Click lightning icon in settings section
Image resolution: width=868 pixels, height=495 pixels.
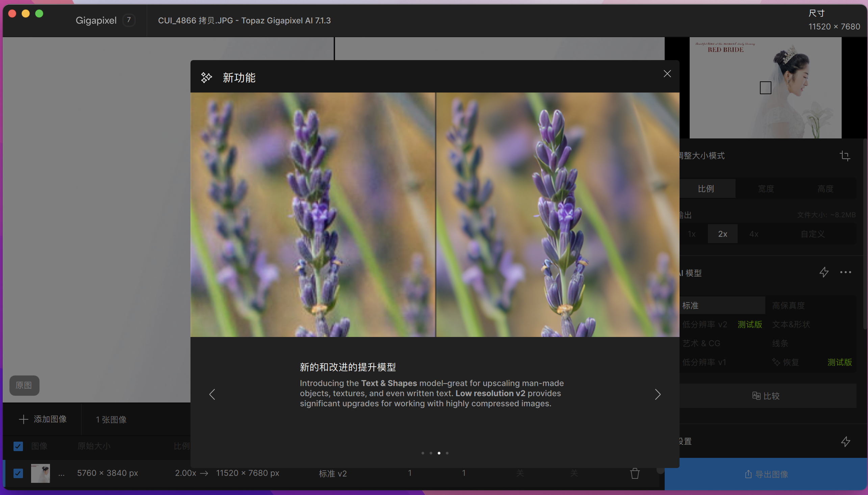pyautogui.click(x=846, y=442)
